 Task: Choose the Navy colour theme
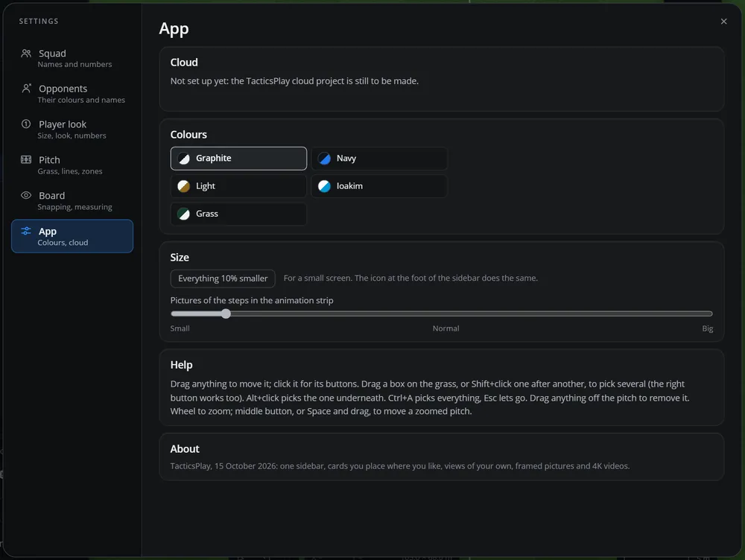point(379,158)
